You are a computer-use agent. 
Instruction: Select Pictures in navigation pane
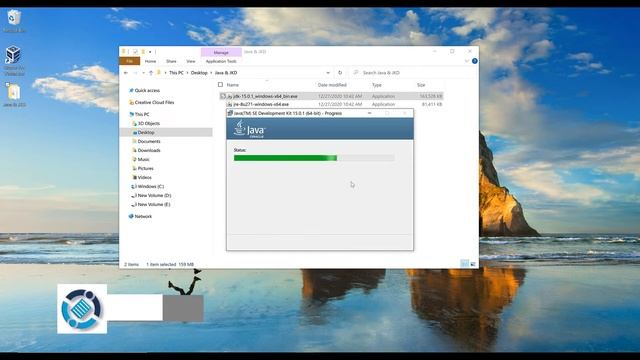[x=145, y=168]
